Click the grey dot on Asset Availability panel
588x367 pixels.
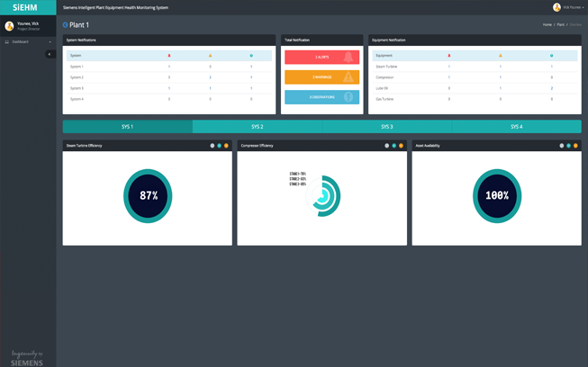click(x=562, y=146)
